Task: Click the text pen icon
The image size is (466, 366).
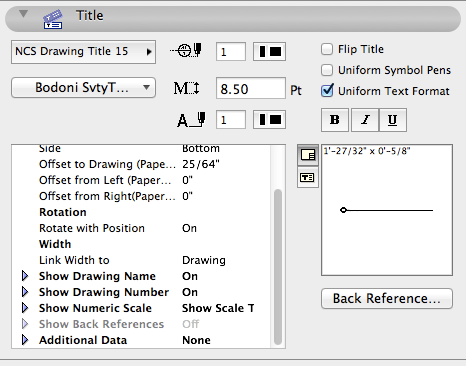Action: click(191, 120)
